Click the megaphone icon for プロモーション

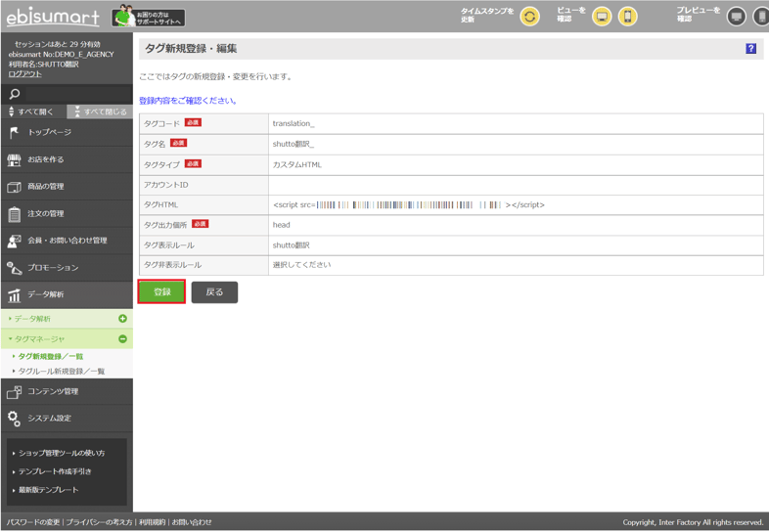15,268
